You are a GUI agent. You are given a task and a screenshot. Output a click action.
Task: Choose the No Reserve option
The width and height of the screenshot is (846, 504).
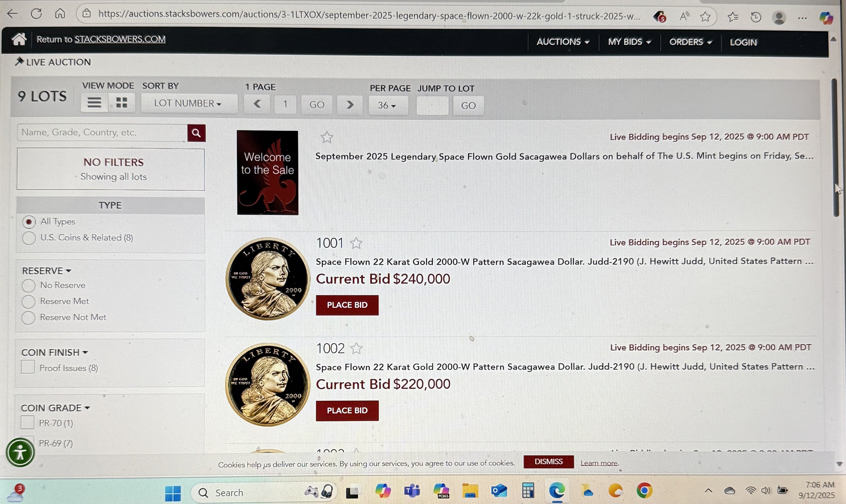29,286
